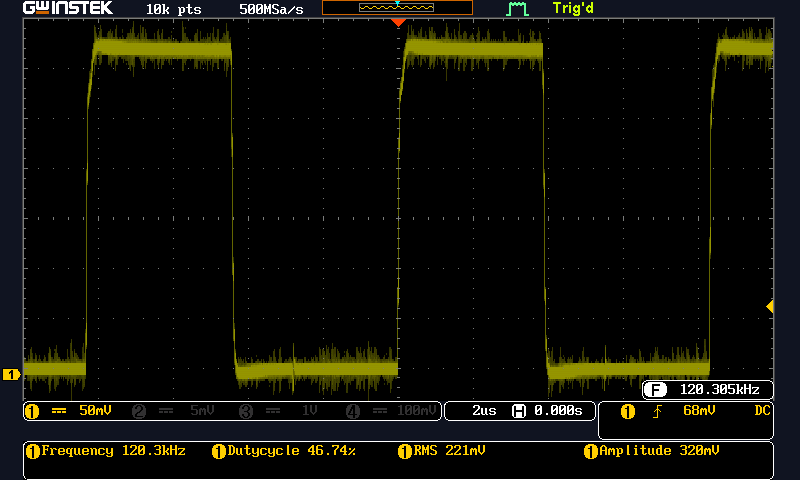Click the rising edge trigger slope icon
Screen dimensions: 800x480
[657, 411]
